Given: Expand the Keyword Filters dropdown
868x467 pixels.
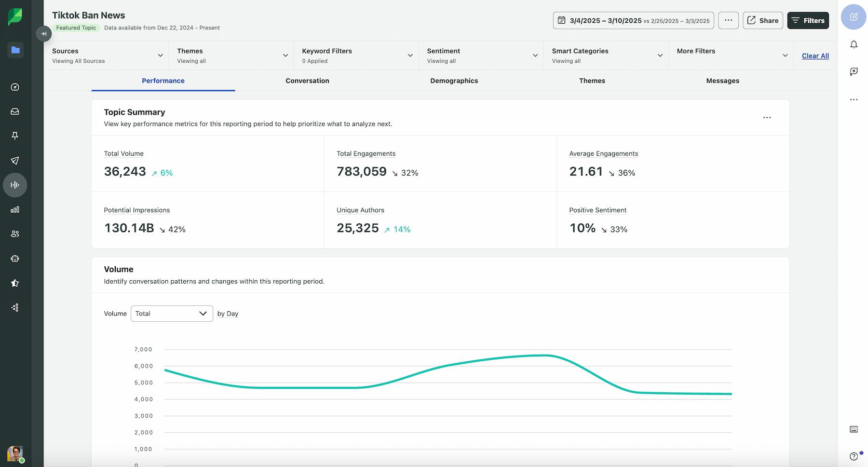Looking at the screenshot, I should [357, 55].
